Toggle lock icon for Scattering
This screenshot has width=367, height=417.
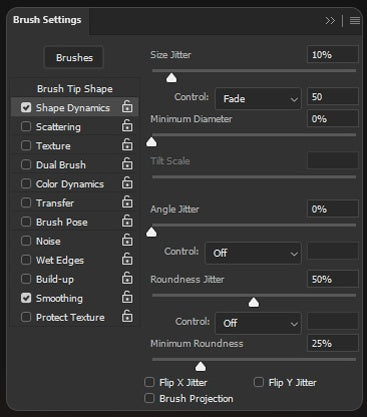pos(127,126)
